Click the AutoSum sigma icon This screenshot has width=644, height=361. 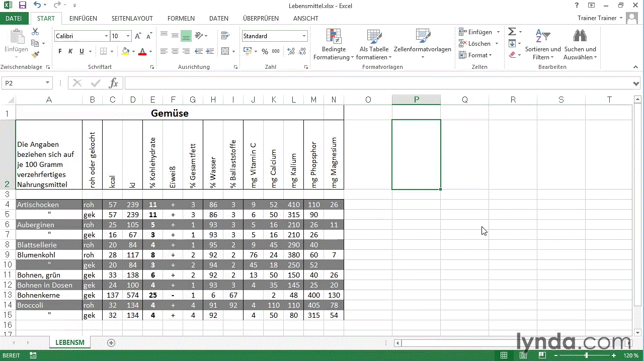(x=512, y=32)
